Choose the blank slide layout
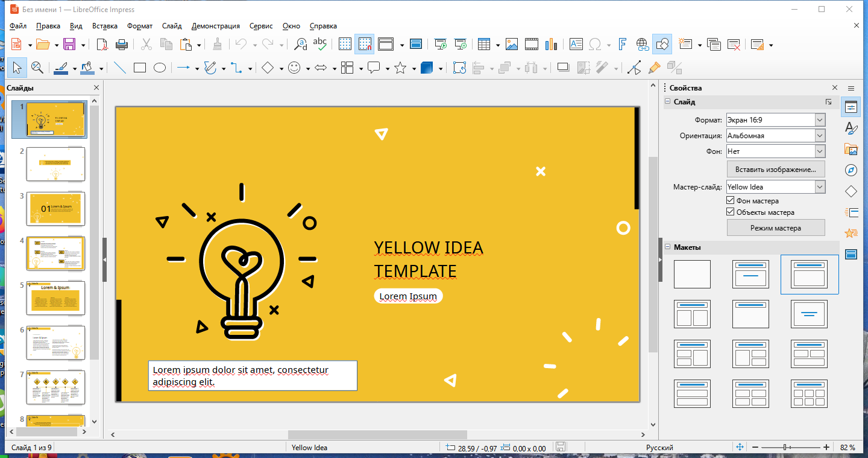 pos(692,274)
